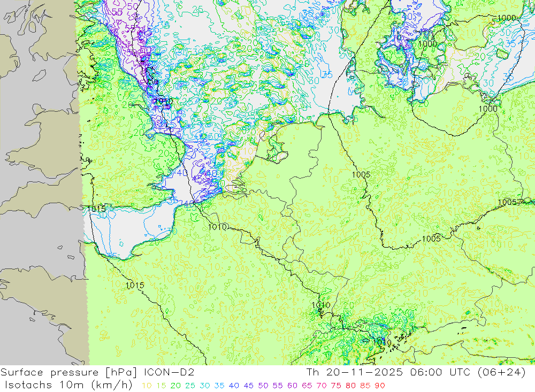
Task: Select the '70' legend value
Action: click(x=322, y=386)
